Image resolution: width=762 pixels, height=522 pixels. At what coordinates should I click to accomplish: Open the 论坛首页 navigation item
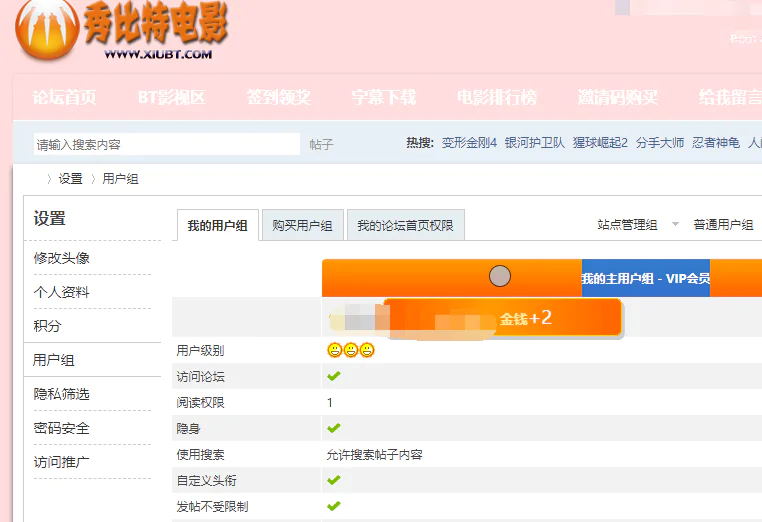[x=64, y=97]
